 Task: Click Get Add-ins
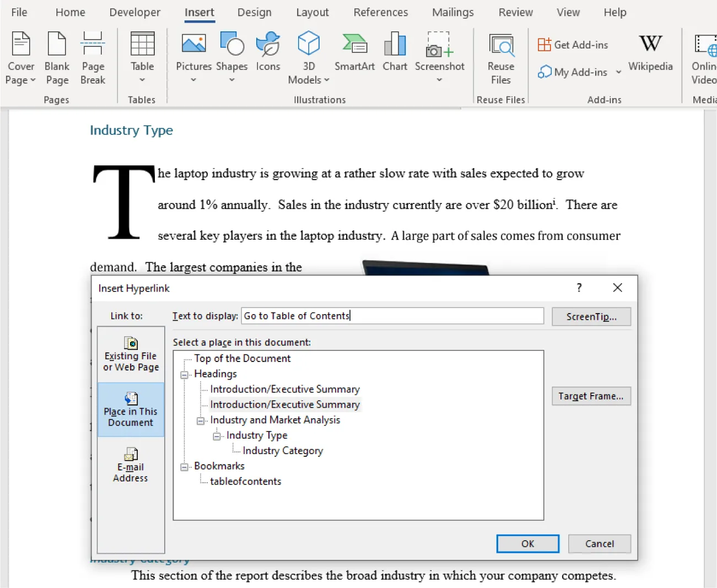[x=573, y=45]
